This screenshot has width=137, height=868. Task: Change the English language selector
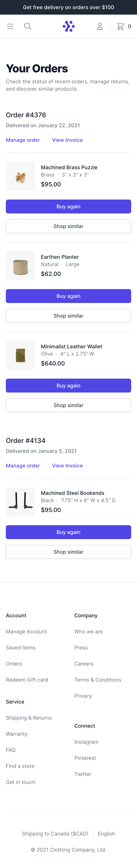(x=106, y=834)
